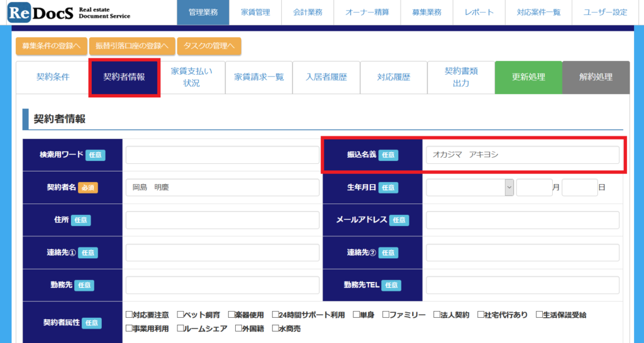Click the green 更新処理 button

click(528, 77)
